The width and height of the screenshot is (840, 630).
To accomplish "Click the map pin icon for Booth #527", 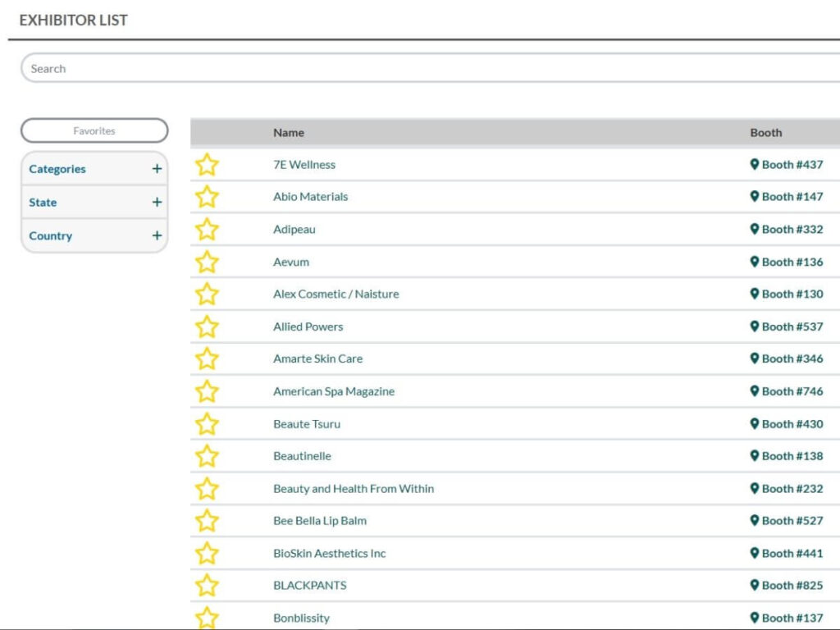I will (755, 521).
